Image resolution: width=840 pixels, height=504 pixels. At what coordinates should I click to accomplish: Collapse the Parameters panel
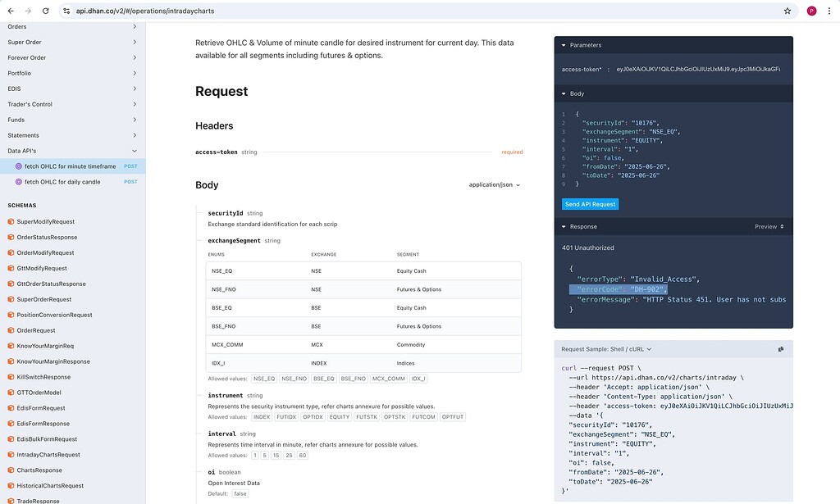click(x=564, y=45)
